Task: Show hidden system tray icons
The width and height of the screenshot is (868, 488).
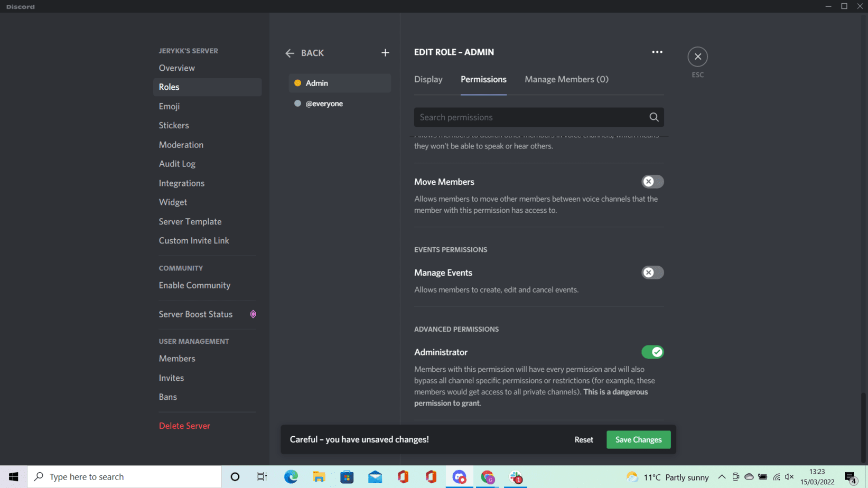Action: tap(722, 477)
